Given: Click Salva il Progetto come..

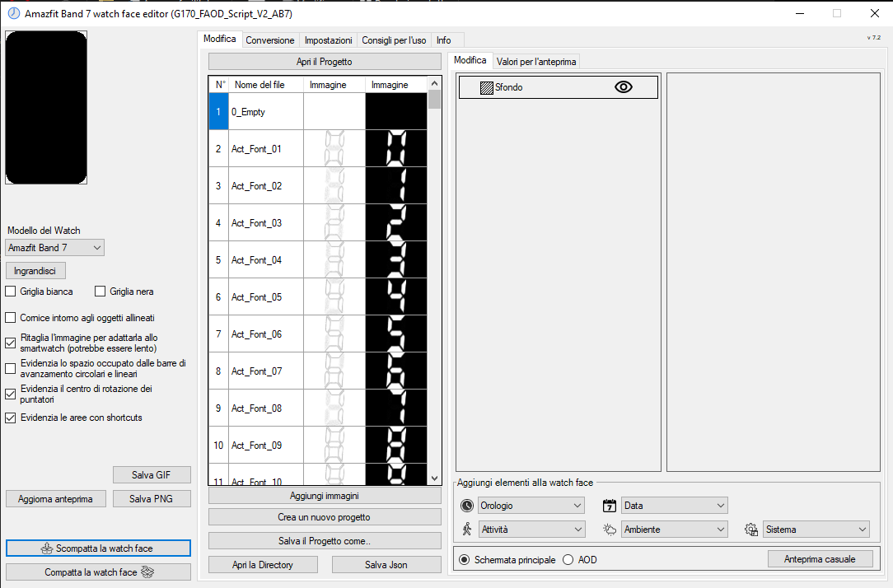Looking at the screenshot, I should [325, 541].
